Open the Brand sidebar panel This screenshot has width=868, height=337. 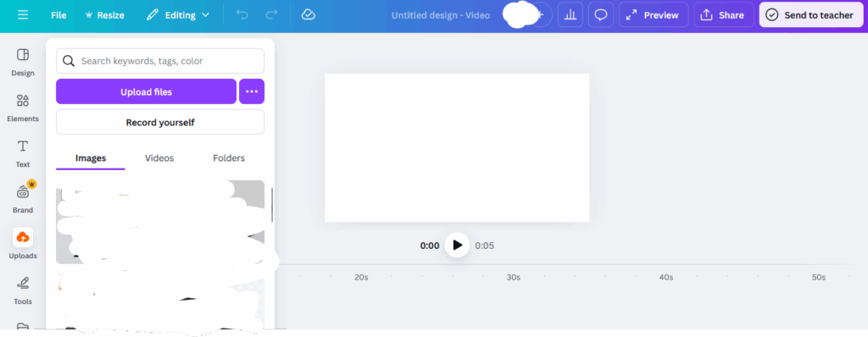coord(23,199)
